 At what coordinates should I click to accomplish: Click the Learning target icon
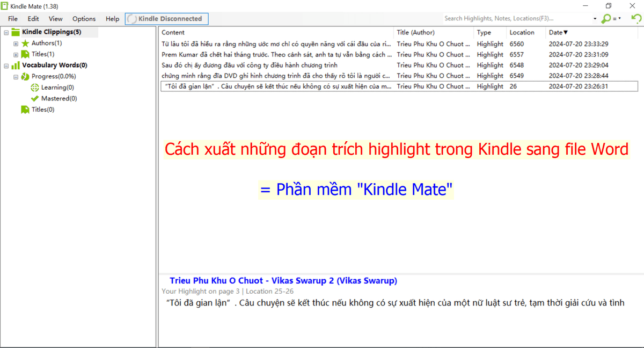[34, 87]
